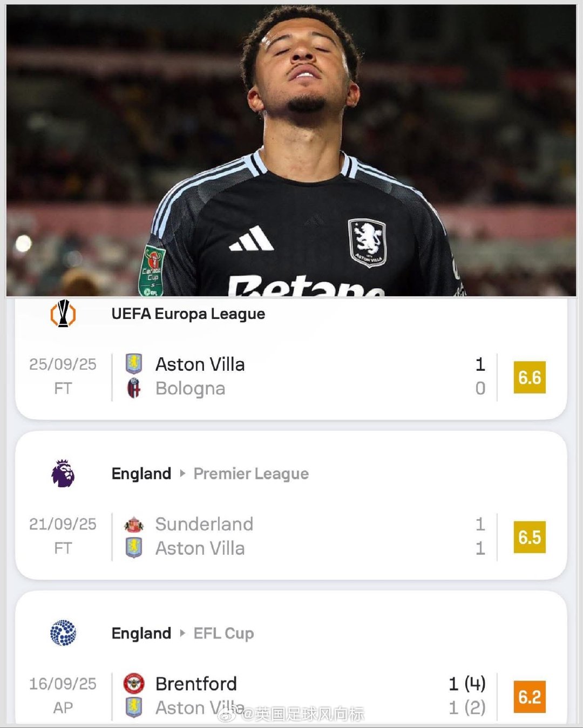Click Aston Villa crest in Sunderland match
This screenshot has height=728, width=583.
click(x=133, y=548)
